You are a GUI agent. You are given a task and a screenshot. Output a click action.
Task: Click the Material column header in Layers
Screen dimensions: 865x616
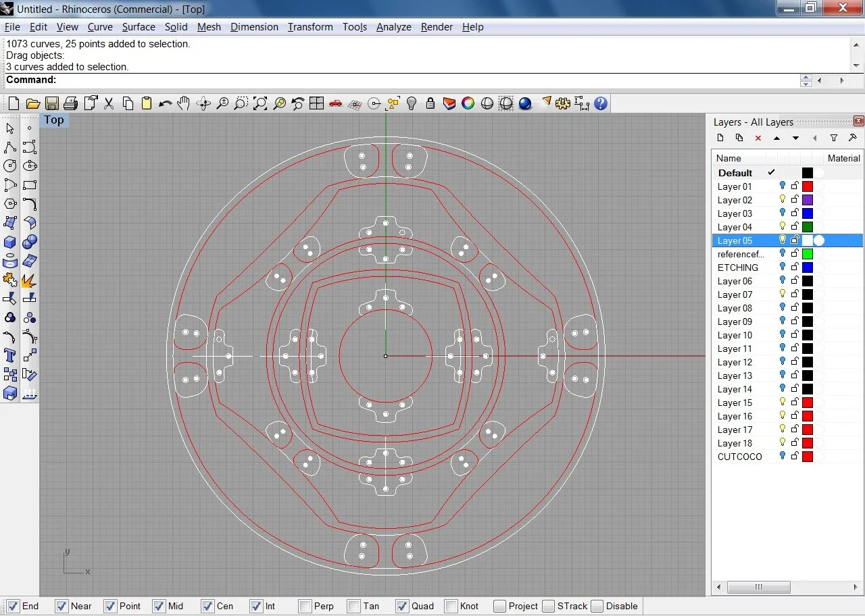(x=844, y=158)
